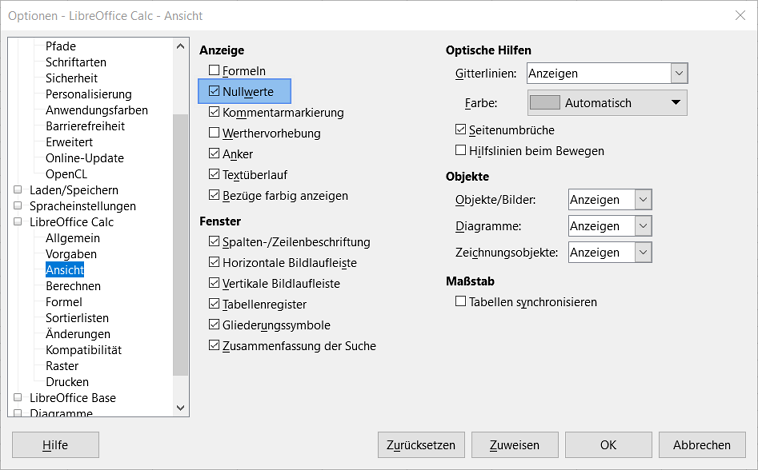
Task: Confirm with the OK button
Action: 609,445
